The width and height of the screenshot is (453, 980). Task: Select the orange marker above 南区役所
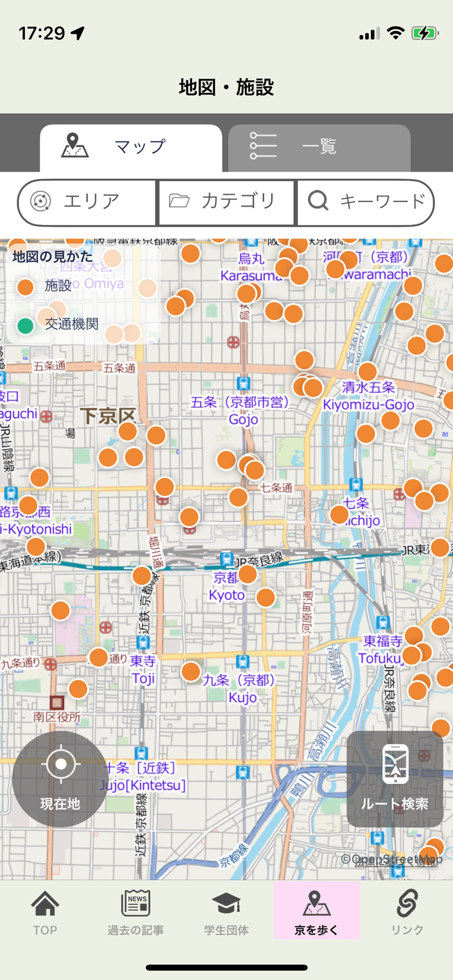click(78, 689)
